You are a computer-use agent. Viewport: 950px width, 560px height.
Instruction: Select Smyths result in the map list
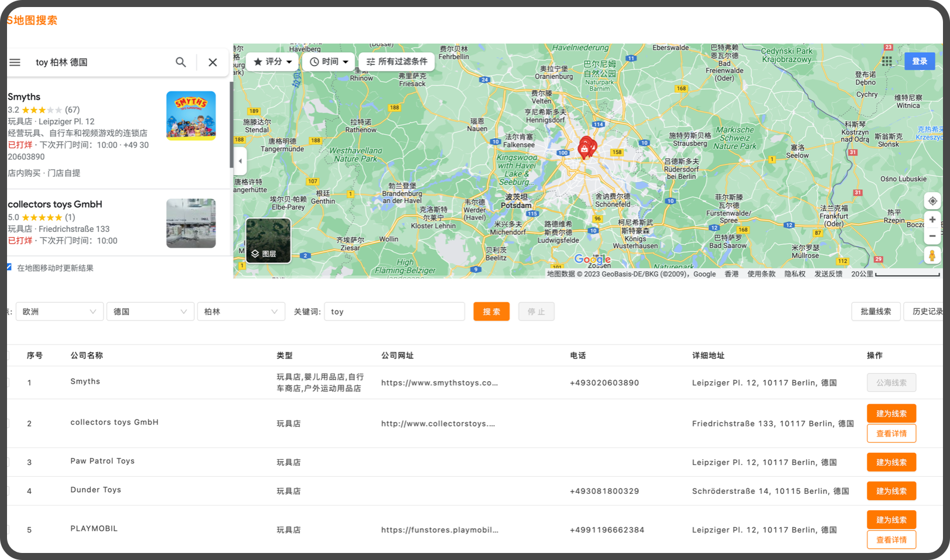[117, 134]
